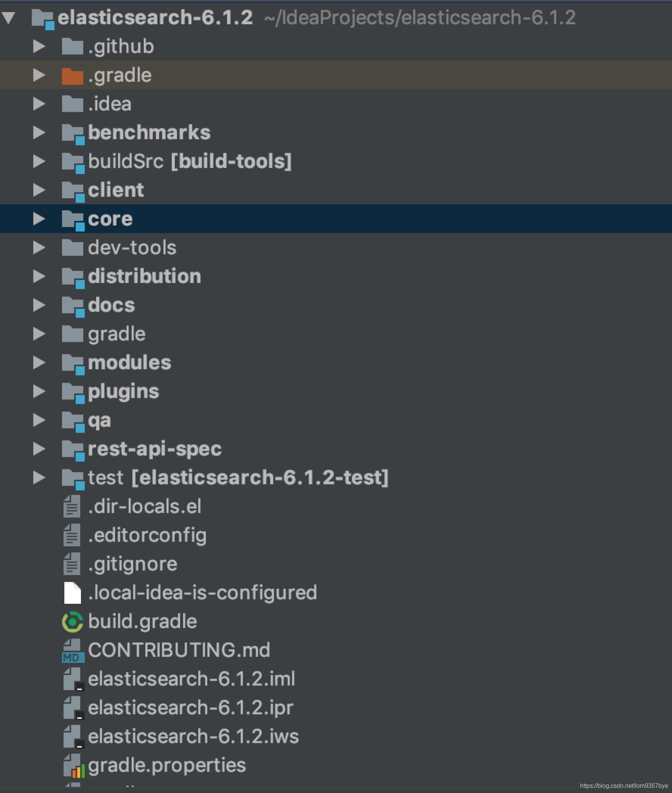This screenshot has height=793, width=672.
Task: Select the rest-api-spec module name
Action: [x=155, y=449]
